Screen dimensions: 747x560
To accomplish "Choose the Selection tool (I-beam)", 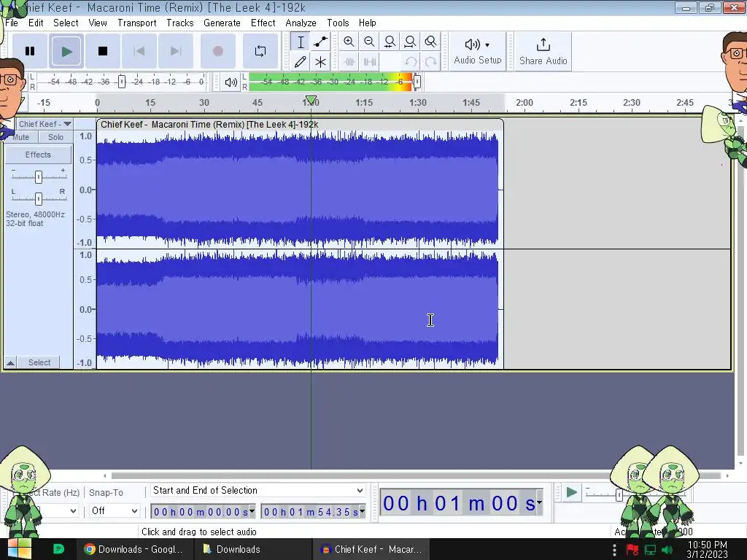I will 301,42.
